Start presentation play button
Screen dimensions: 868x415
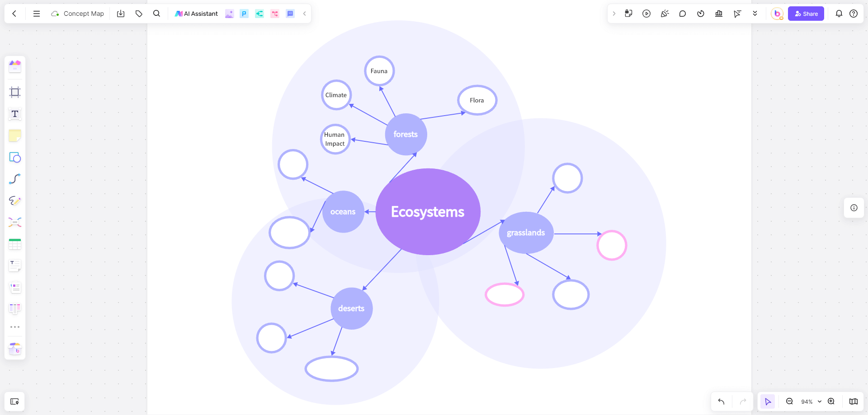click(x=646, y=14)
